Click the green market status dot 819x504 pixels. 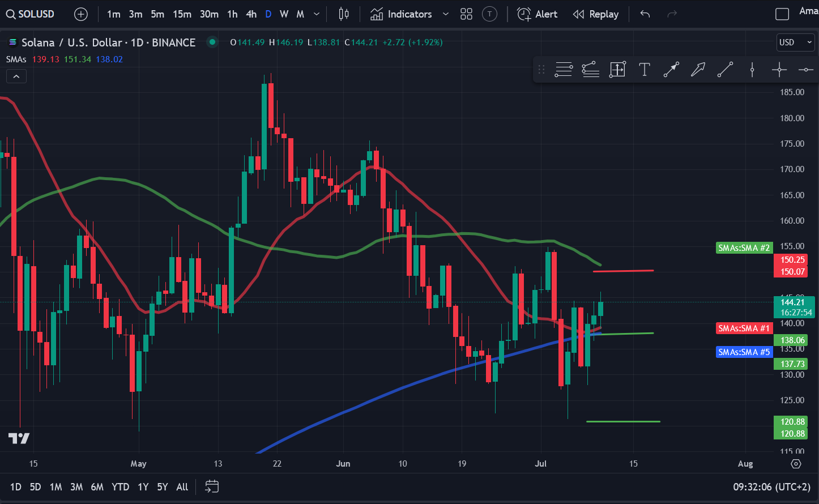coord(212,42)
